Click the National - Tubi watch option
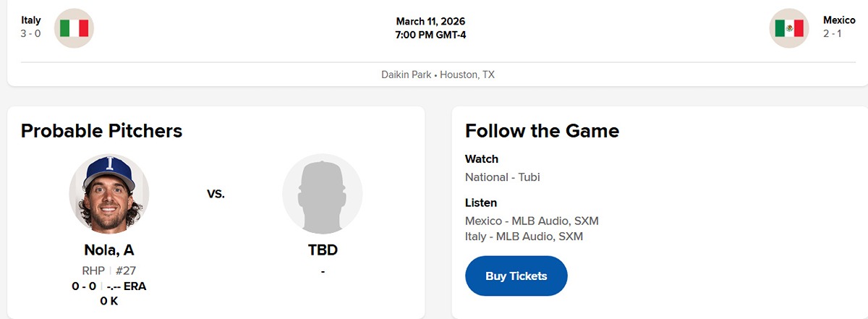The height and width of the screenshot is (319, 868). 503,177
